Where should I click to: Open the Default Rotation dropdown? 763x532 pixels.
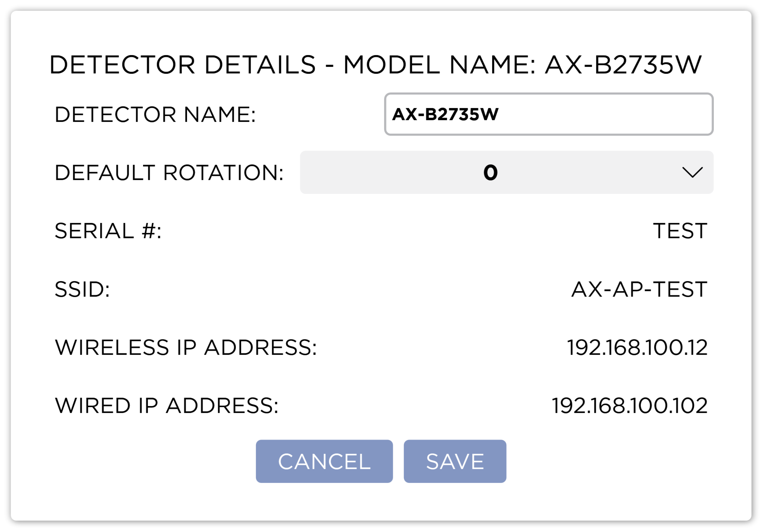point(506,172)
